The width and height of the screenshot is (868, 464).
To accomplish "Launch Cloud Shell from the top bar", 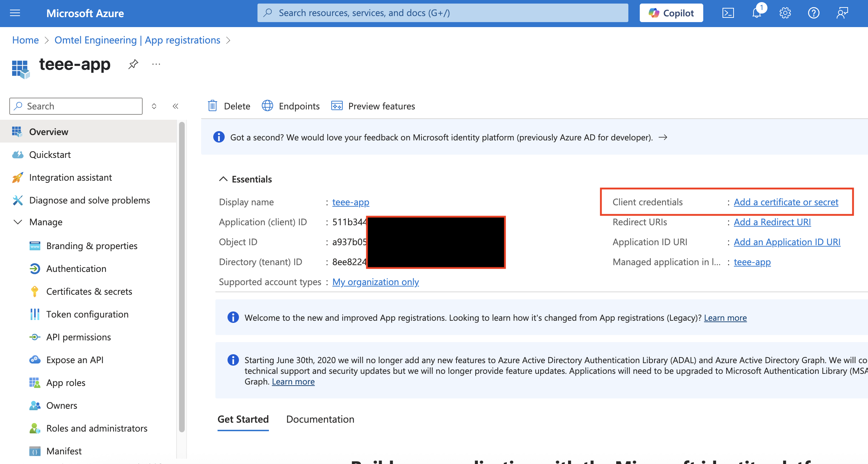I will (x=728, y=13).
